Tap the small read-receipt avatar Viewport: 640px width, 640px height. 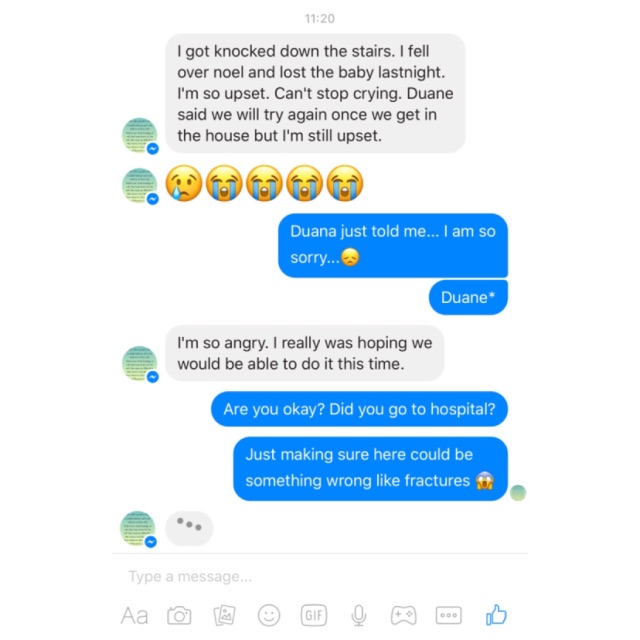click(518, 493)
